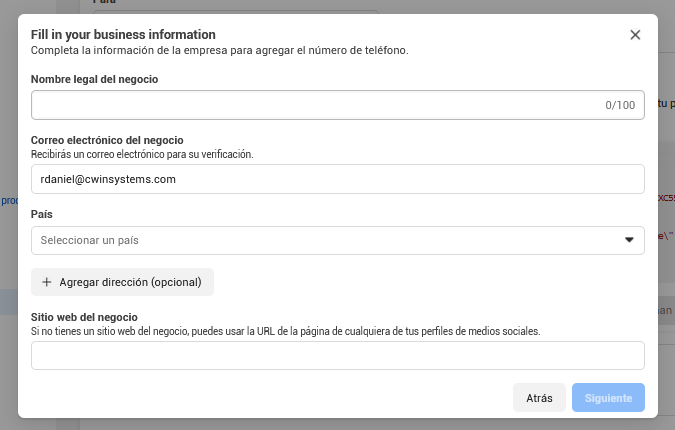Click the dimmed 'Para' label behind the dialog

[103, 3]
